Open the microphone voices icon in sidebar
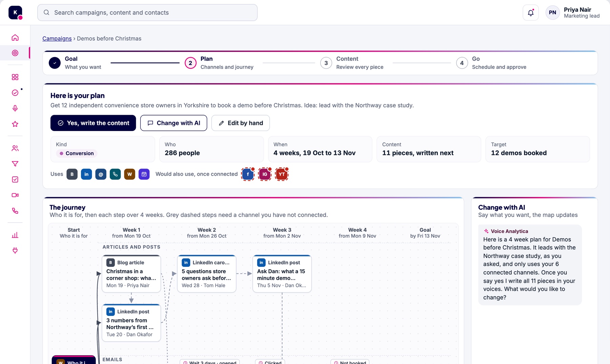 pyautogui.click(x=15, y=108)
